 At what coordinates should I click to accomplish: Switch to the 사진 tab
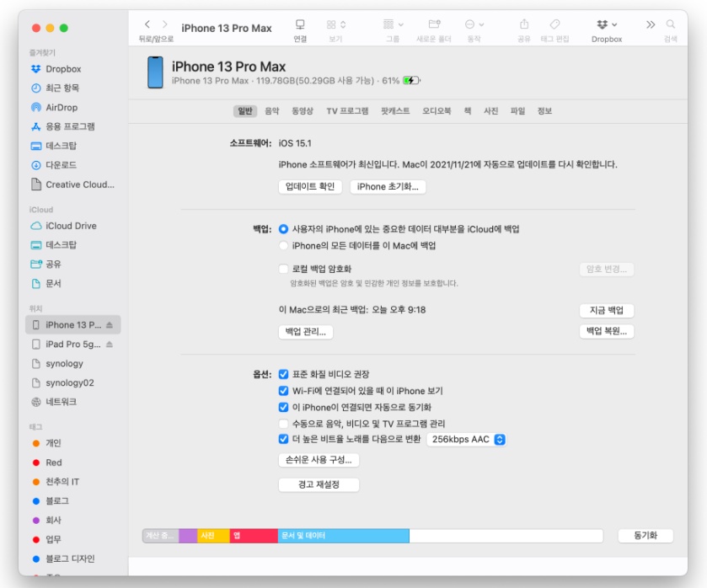(x=490, y=111)
